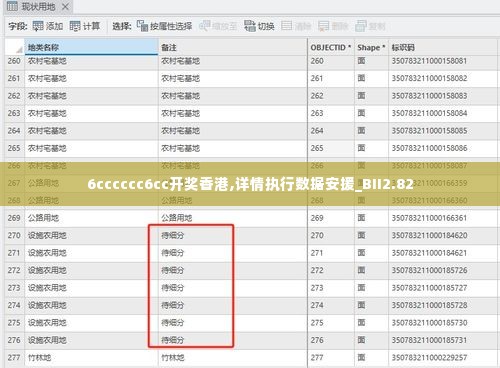Click OBJECTID cell 261

[331, 79]
